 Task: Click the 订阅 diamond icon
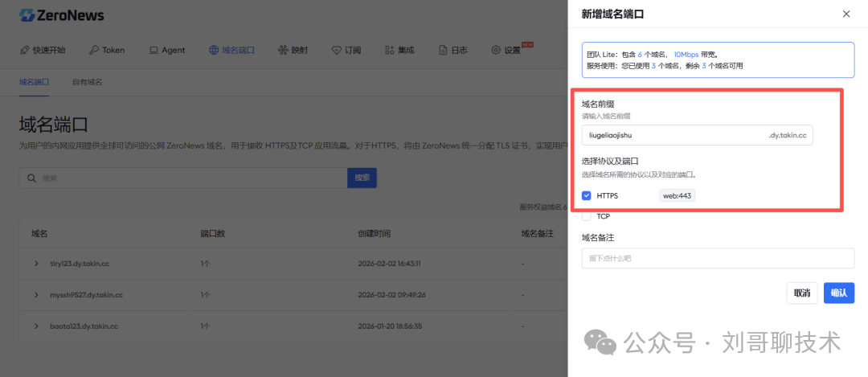(x=337, y=50)
